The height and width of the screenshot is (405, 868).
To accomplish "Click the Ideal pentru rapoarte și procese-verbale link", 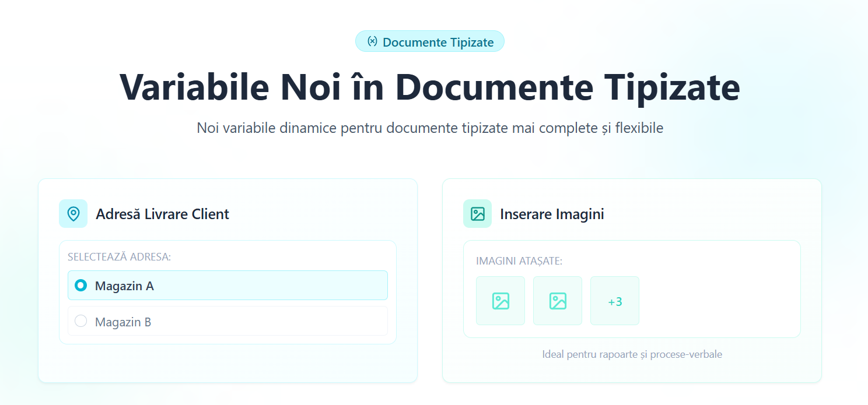I will tap(631, 354).
